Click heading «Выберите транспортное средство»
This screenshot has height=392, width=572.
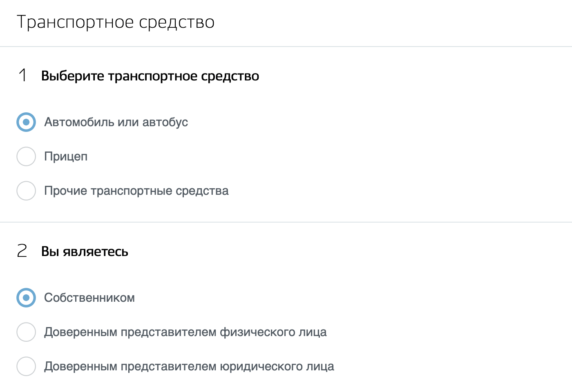tap(150, 76)
